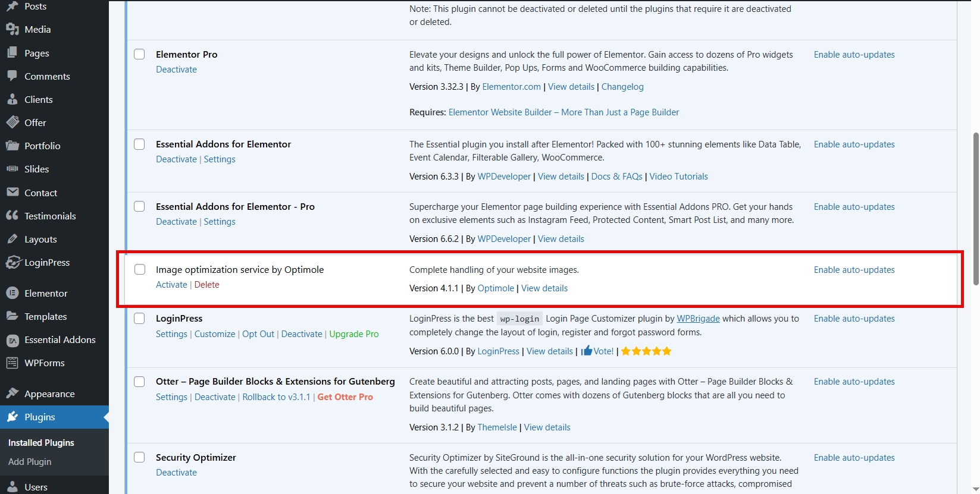The image size is (980, 494).
Task: Open Changelog link for Elementor Pro
Action: [x=622, y=87]
